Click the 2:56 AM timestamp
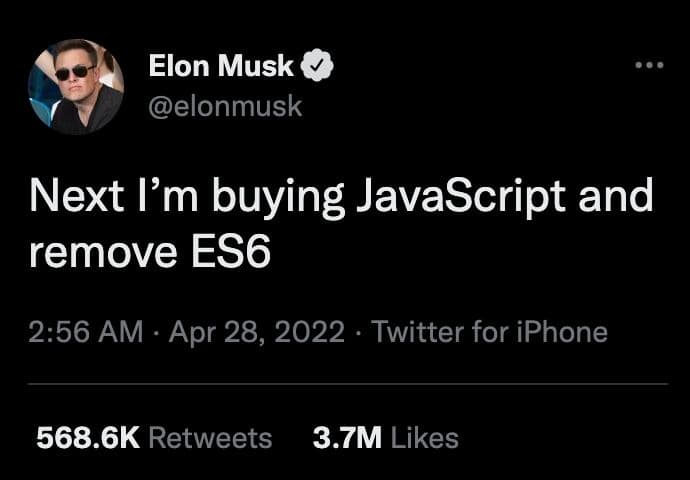This screenshot has height=480, width=690. (x=86, y=331)
